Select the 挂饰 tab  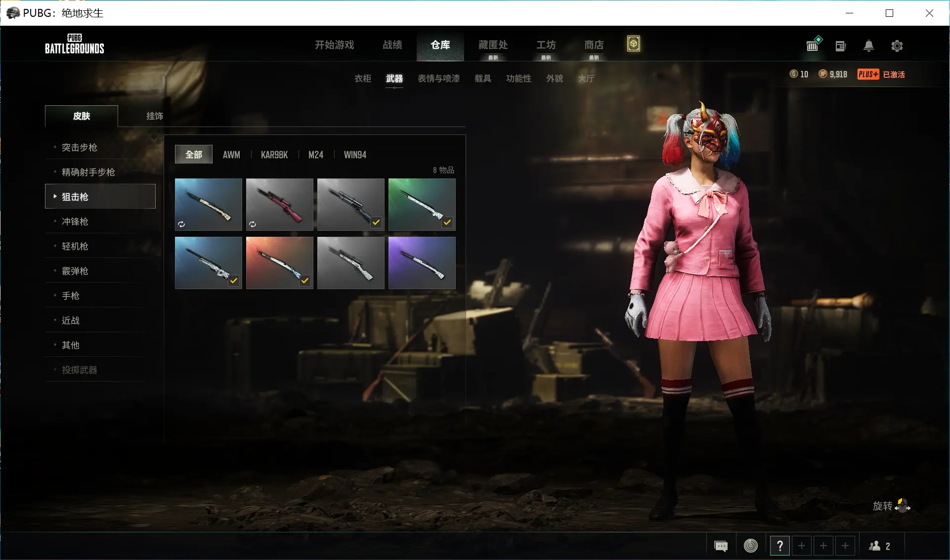(x=155, y=116)
